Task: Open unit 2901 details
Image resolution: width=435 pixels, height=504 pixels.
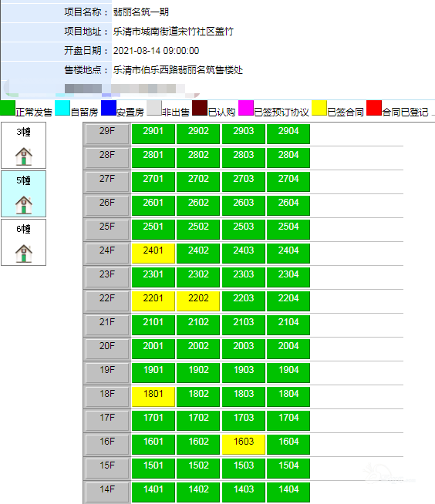Action: [x=153, y=134]
